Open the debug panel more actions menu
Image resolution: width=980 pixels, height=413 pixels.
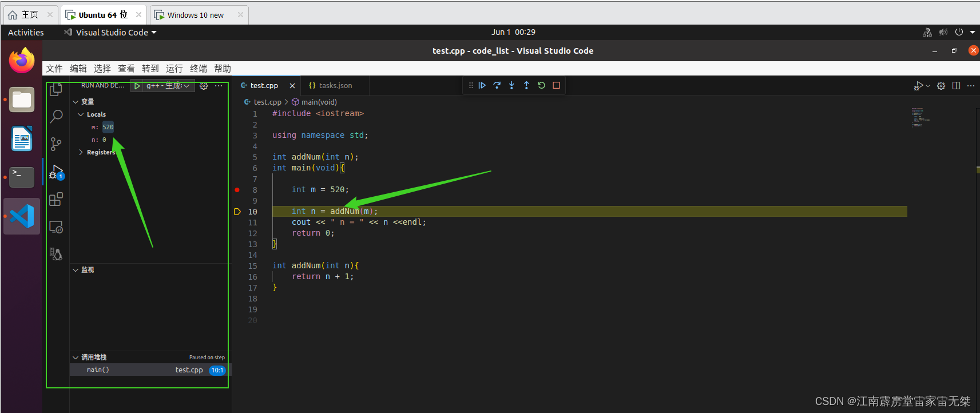219,86
